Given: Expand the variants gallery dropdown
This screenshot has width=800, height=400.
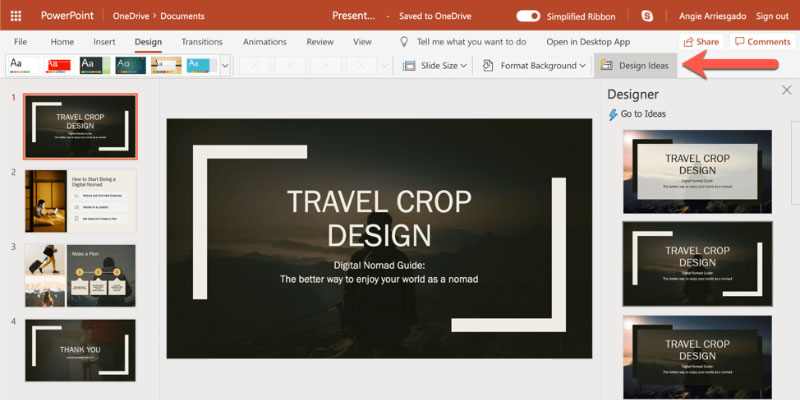Looking at the screenshot, I should 385,65.
